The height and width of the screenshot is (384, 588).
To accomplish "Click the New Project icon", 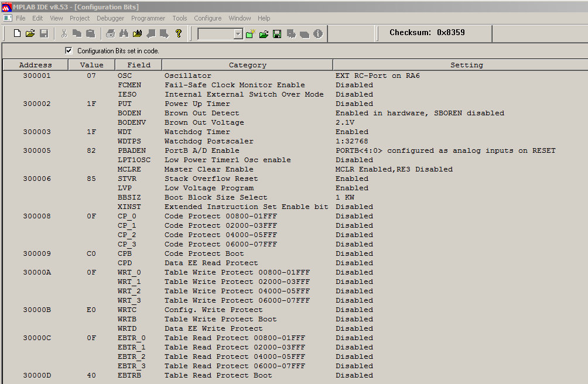I will (251, 34).
